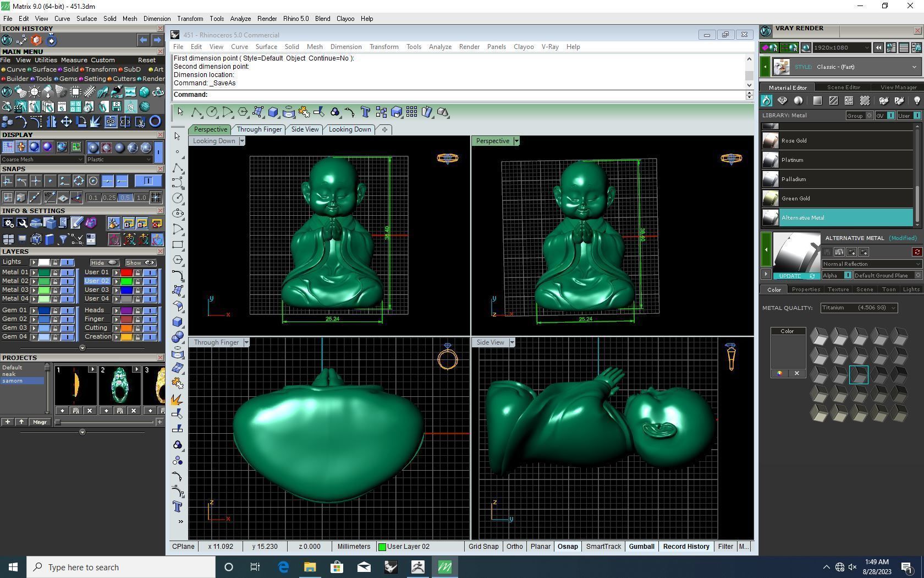Open the Coarse Mesh display dropdown

(x=42, y=160)
